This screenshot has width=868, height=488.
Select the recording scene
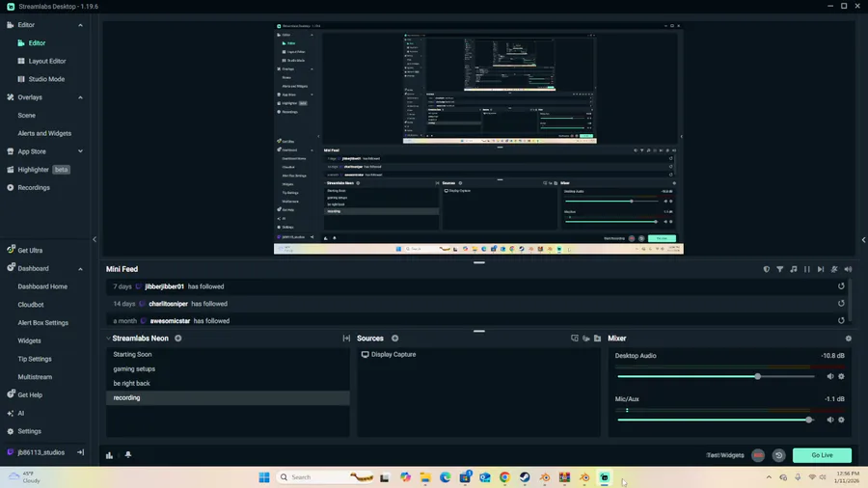pos(228,397)
